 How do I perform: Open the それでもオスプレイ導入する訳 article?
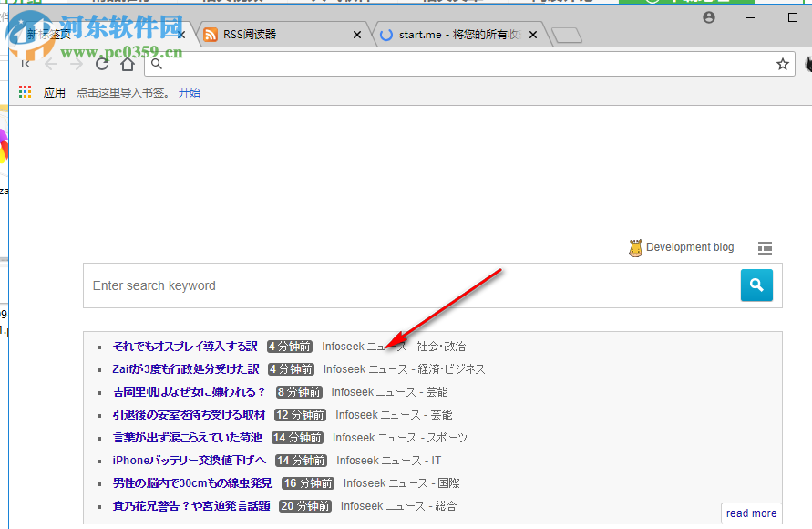point(184,346)
